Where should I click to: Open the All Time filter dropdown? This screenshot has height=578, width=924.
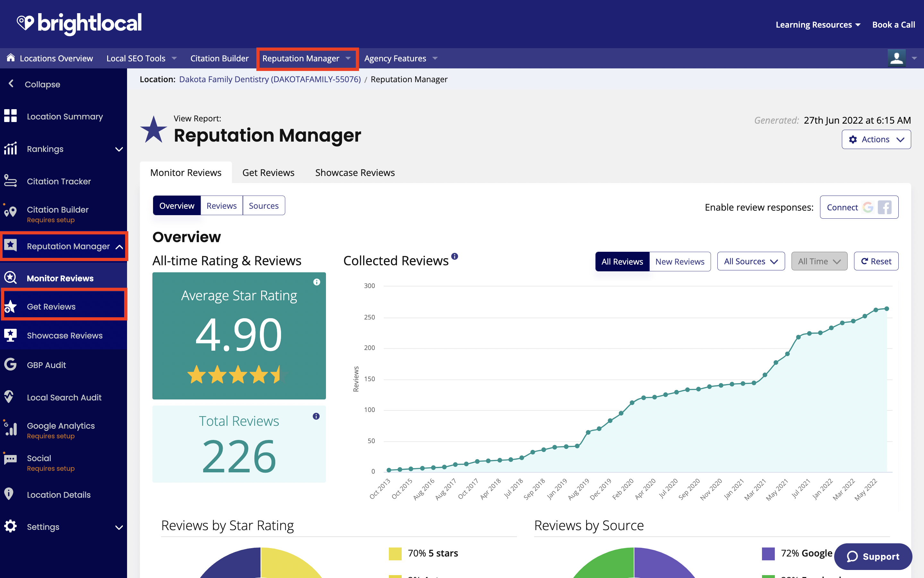tap(819, 261)
